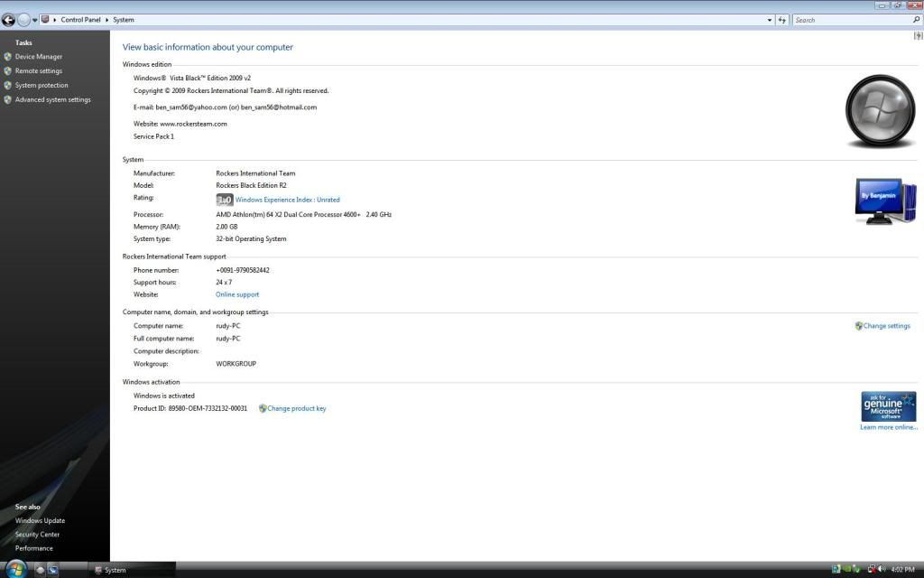The height and width of the screenshot is (578, 924).
Task: Click the shield icon beside Device Manager
Action: pyautogui.click(x=7, y=57)
